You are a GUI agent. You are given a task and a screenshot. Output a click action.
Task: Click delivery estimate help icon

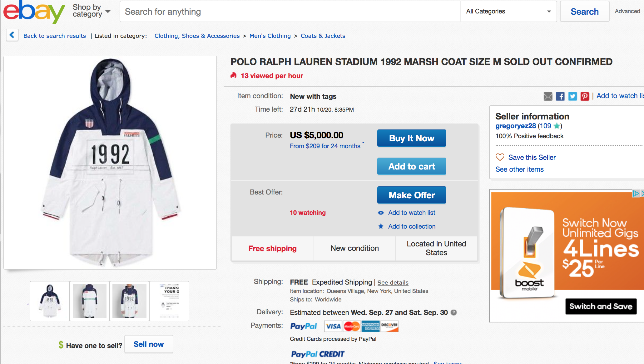point(454,312)
